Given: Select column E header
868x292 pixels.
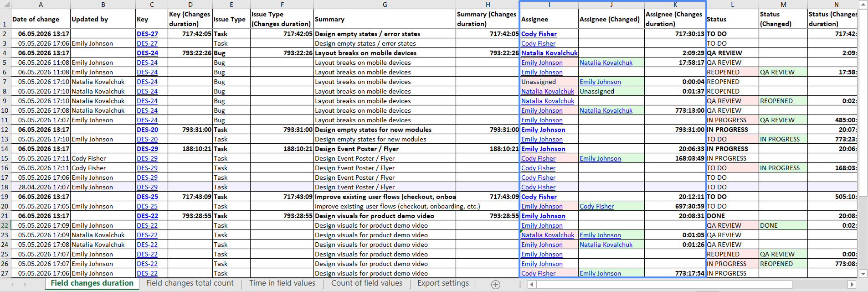Looking at the screenshot, I should (231, 5).
